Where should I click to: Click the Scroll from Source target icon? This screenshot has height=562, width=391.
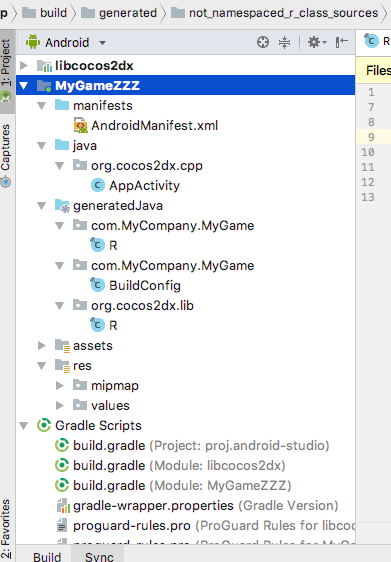263,42
